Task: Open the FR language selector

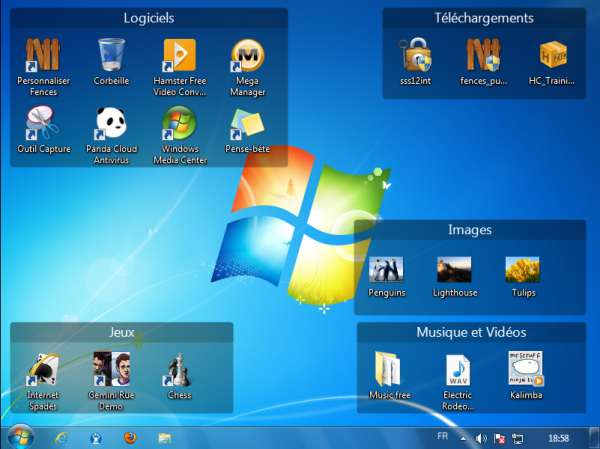Action: 442,438
